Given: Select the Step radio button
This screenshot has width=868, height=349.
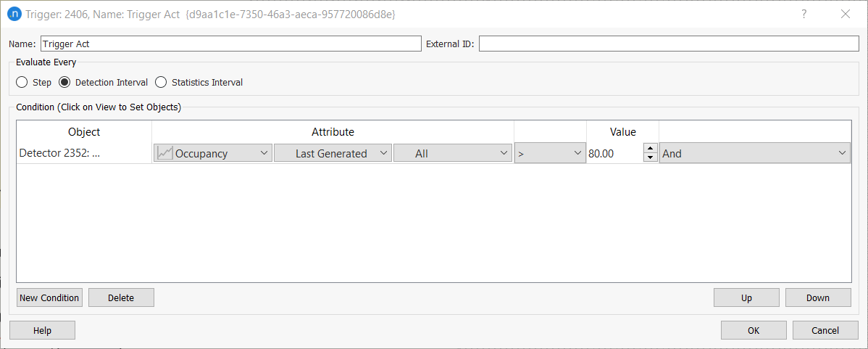Looking at the screenshot, I should point(22,82).
